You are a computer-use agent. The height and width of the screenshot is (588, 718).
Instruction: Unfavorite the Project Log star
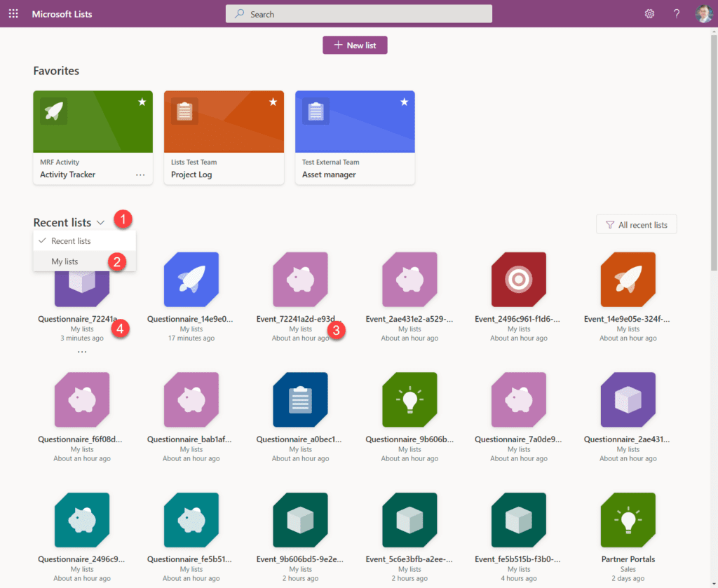point(273,102)
